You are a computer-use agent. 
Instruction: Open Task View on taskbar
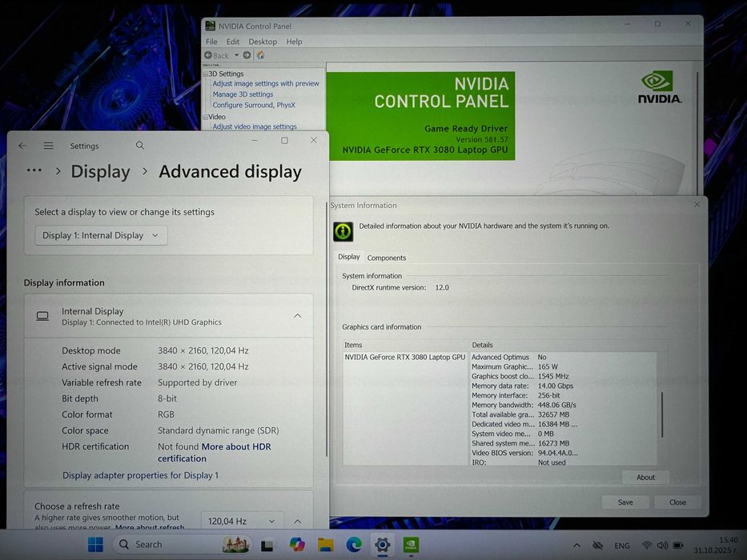click(267, 545)
